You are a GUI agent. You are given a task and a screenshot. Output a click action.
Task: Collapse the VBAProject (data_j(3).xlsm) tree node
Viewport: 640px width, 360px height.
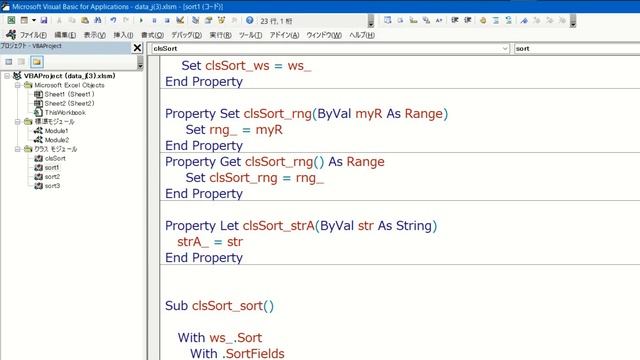[7, 76]
